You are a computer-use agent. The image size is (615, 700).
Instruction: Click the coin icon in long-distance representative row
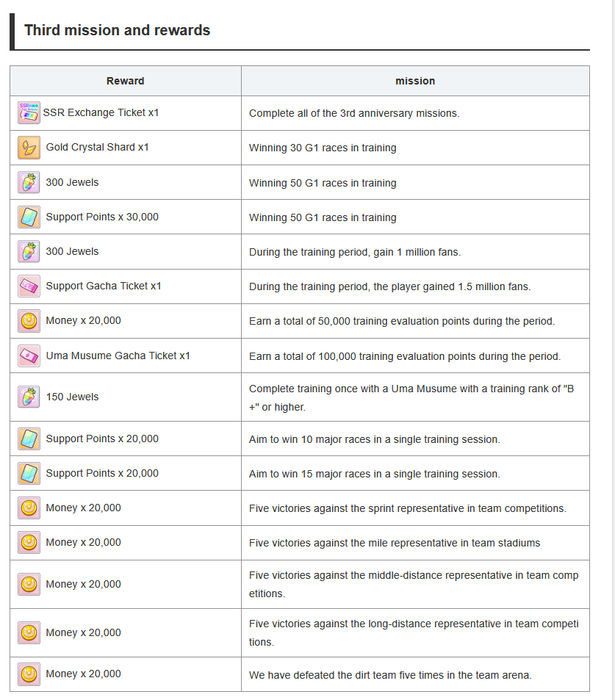tap(29, 632)
